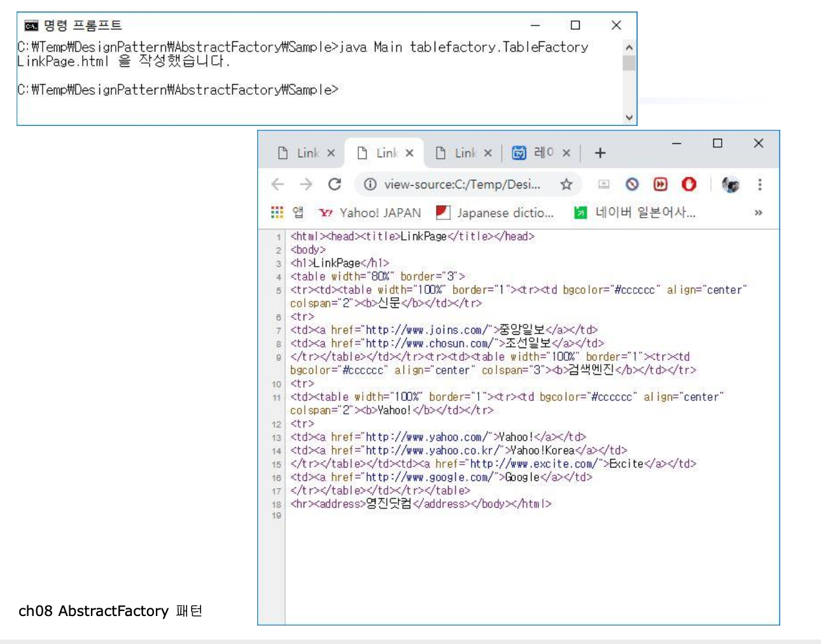Open the Chrome profile avatar
The width and height of the screenshot is (821, 644).
click(731, 185)
